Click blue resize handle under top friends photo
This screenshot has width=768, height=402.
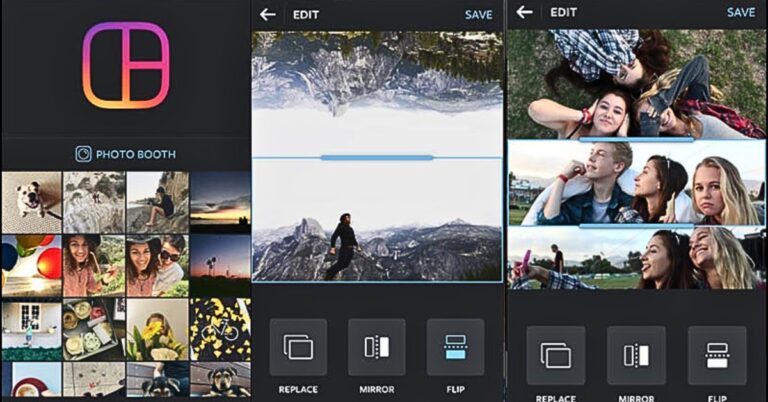tap(637, 139)
